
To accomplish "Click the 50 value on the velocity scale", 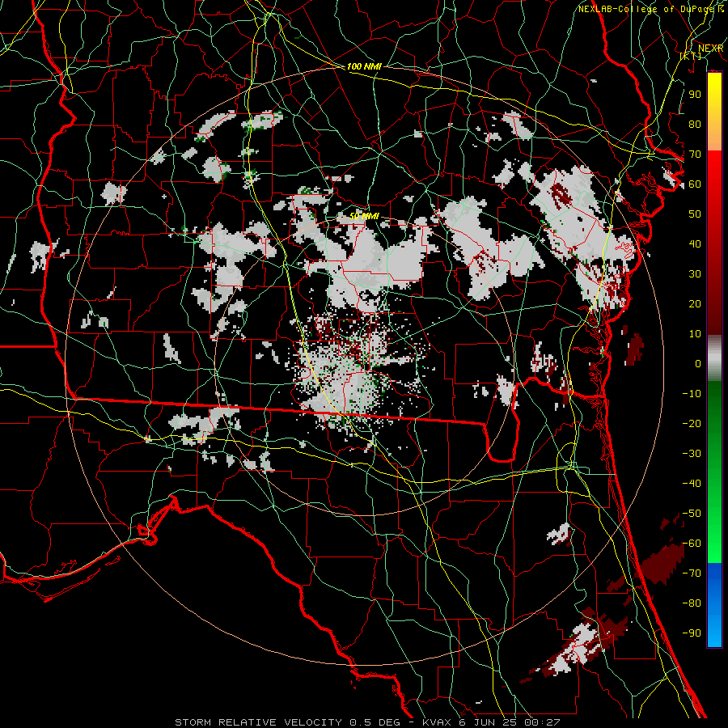I will coord(695,214).
